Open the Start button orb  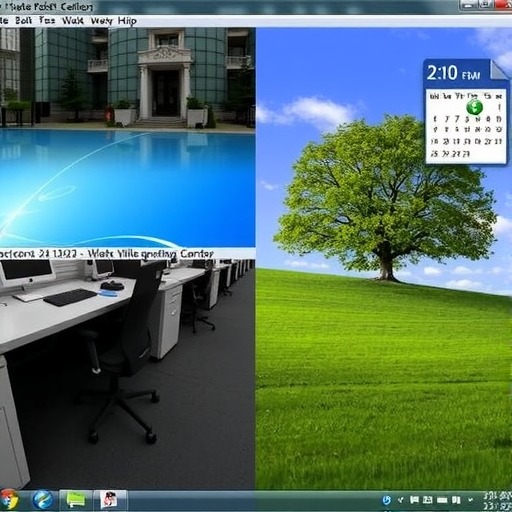tap(9, 500)
